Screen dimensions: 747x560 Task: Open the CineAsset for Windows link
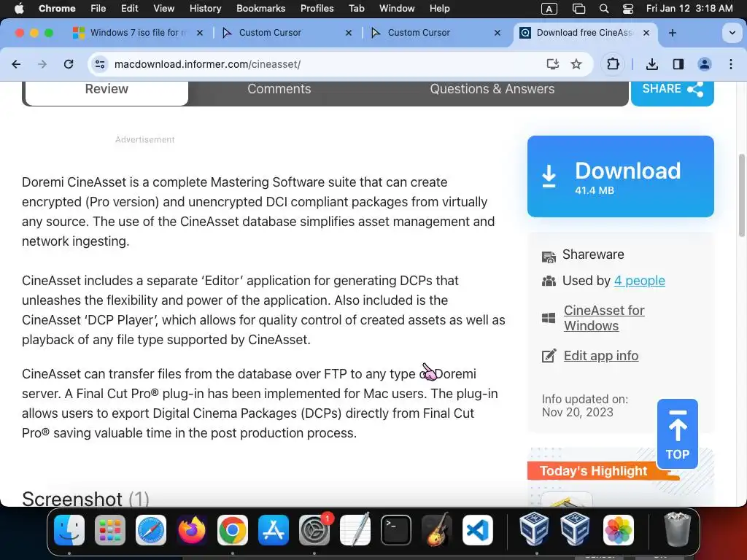(x=604, y=318)
